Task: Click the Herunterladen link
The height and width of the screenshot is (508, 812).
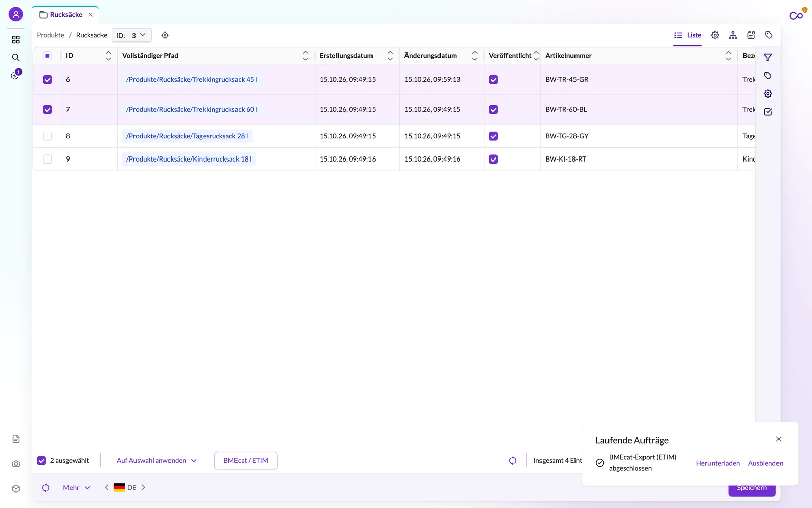Action: click(x=718, y=463)
